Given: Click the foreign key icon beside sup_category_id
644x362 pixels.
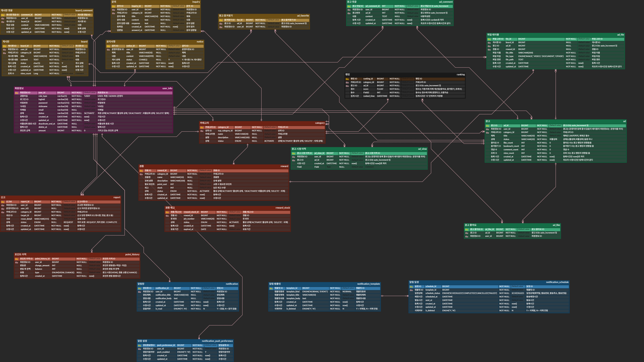Looking at the screenshot, I should 202,131.
